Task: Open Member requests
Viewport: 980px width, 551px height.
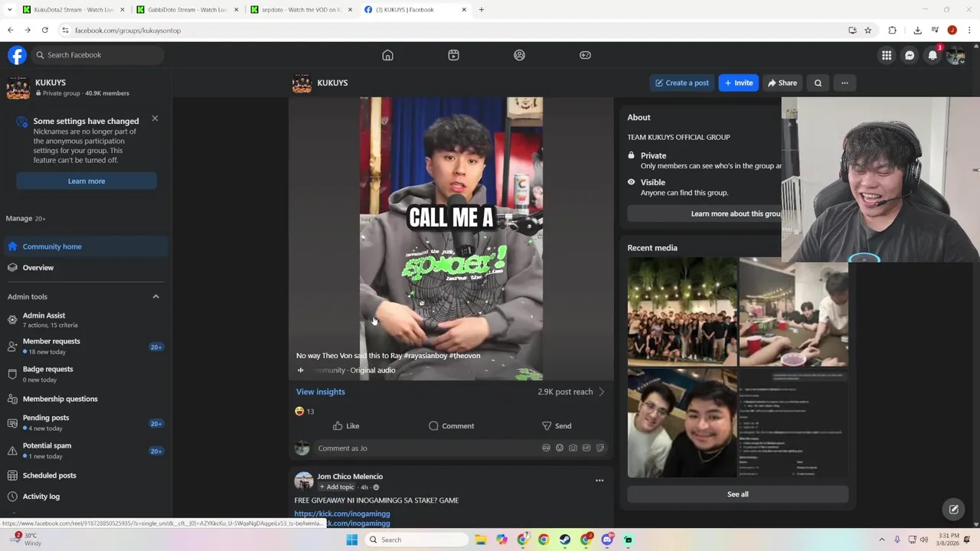Action: (86, 346)
